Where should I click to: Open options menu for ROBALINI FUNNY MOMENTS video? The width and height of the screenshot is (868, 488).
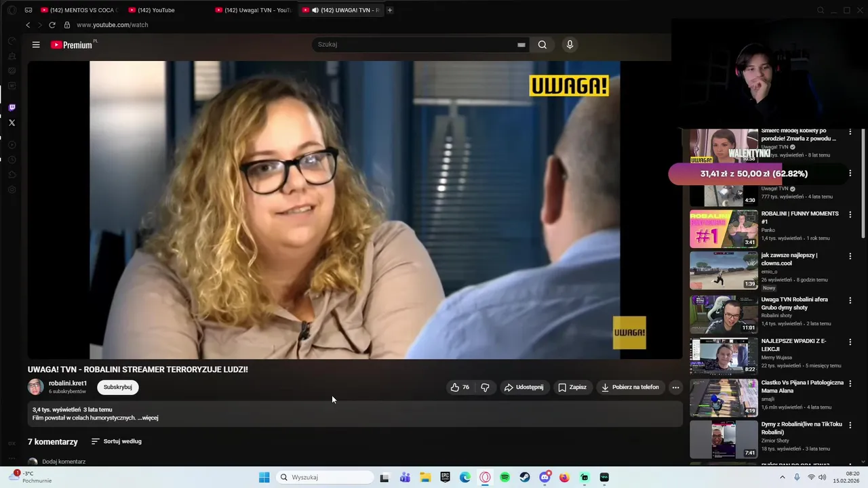tap(850, 215)
